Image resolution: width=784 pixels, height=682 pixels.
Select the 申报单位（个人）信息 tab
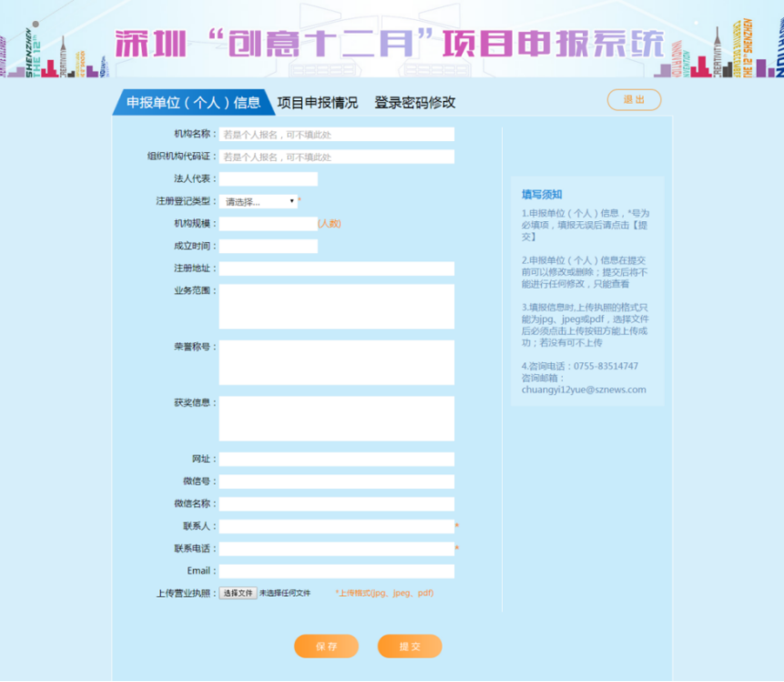pyautogui.click(x=190, y=102)
